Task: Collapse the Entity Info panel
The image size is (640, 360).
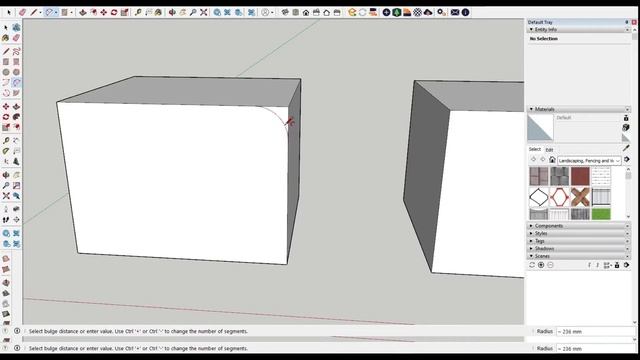Action: 531,30
